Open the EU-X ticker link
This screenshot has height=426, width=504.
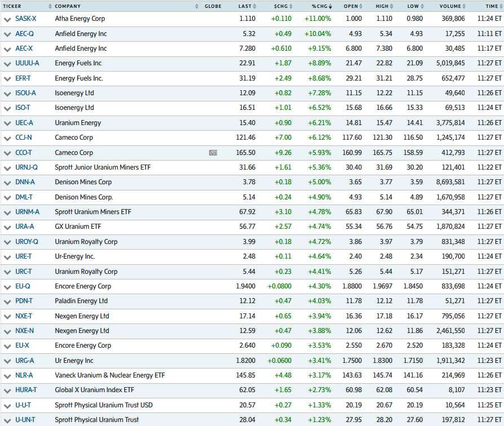pos(22,345)
